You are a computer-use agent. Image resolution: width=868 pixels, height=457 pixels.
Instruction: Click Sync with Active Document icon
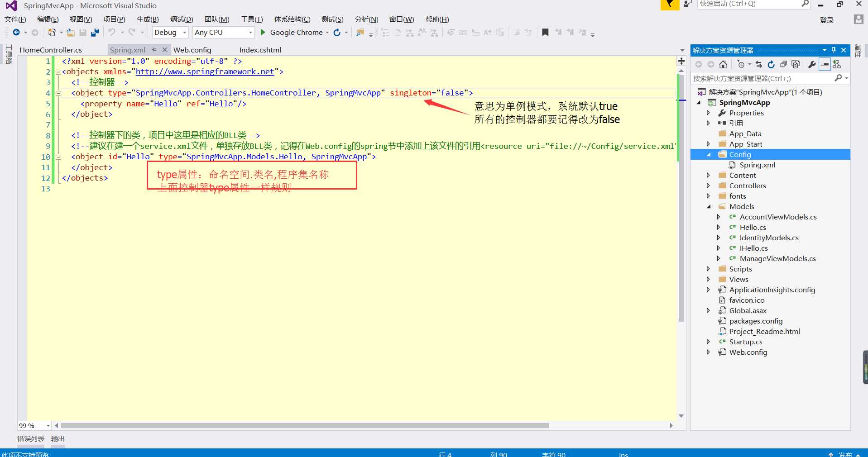tap(759, 64)
